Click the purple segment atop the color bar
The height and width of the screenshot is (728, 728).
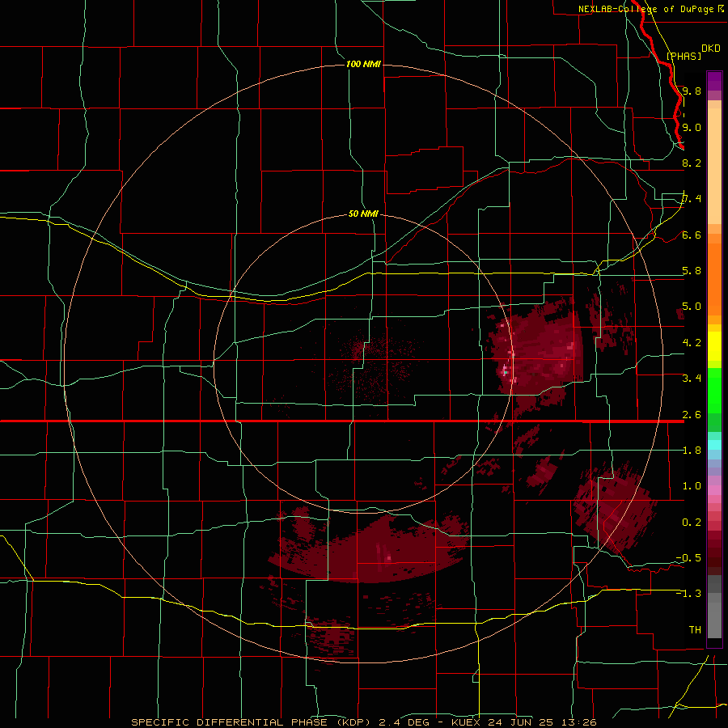[714, 81]
